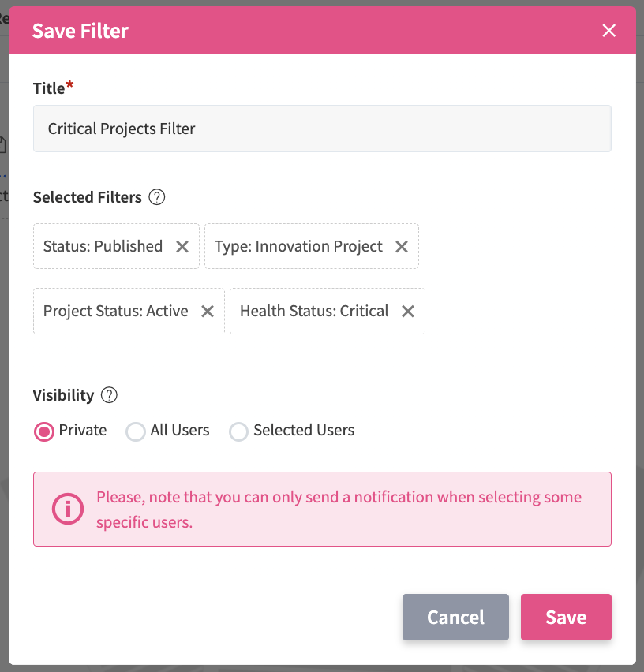Pick the Selected Users radio button

click(238, 431)
